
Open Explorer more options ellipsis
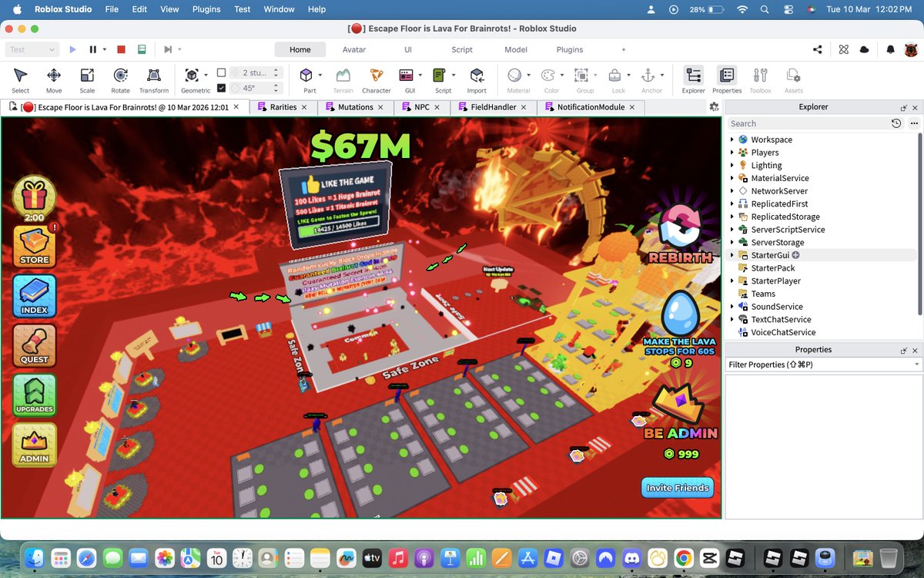(x=914, y=123)
